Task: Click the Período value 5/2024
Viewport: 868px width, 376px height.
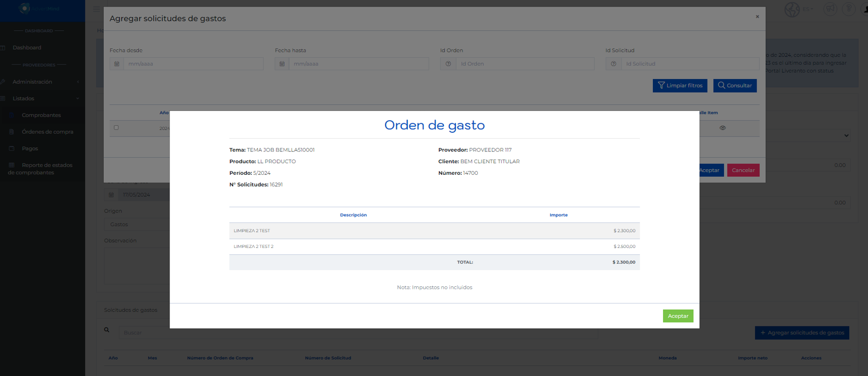Action: pyautogui.click(x=262, y=173)
